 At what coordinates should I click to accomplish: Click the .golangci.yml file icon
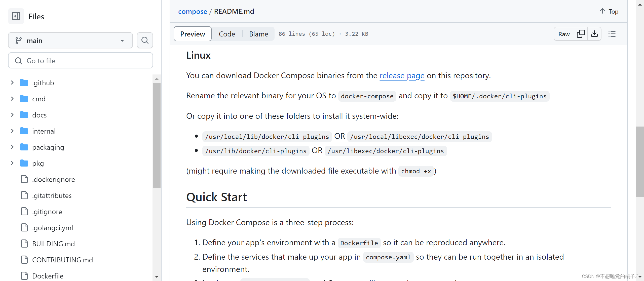pyautogui.click(x=24, y=227)
